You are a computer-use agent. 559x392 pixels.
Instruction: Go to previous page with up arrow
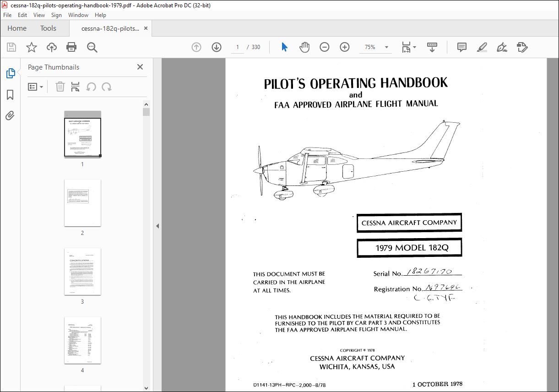coord(196,47)
